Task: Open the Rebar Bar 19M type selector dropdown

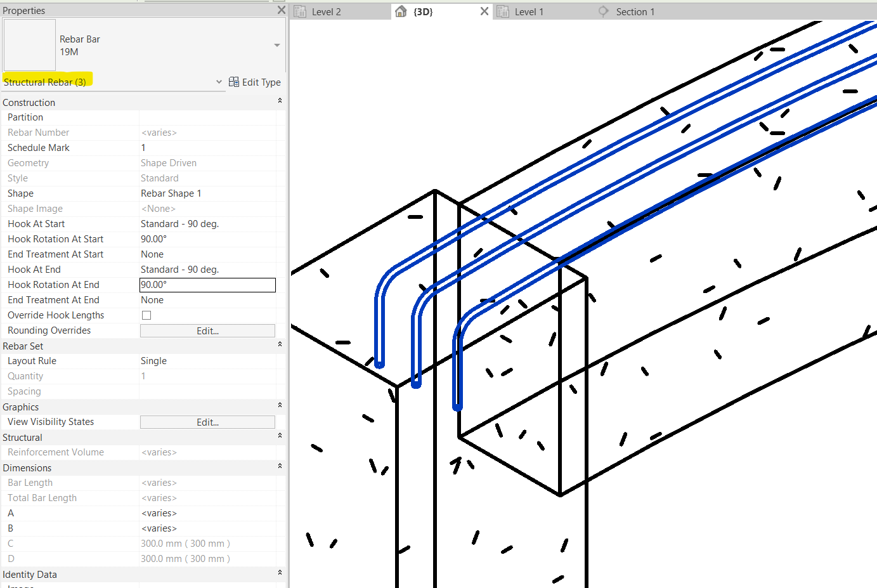Action: point(276,46)
